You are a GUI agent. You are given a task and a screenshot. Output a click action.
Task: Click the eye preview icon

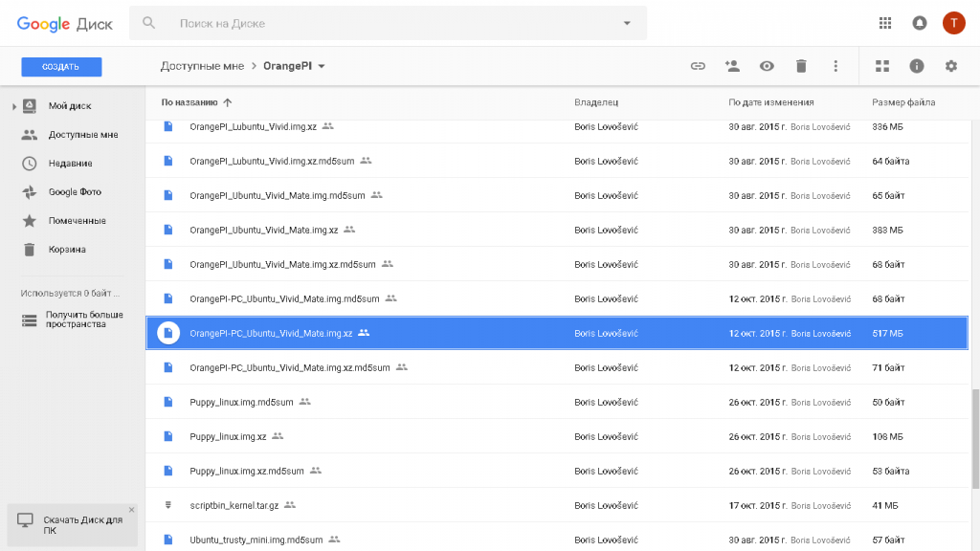pyautogui.click(x=767, y=66)
